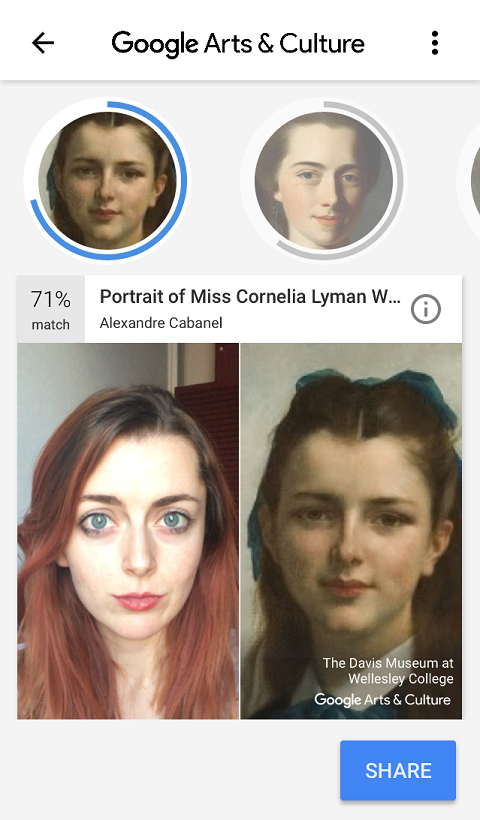Image resolution: width=480 pixels, height=820 pixels.
Task: Tap the selfie photo of the woman
Action: pyautogui.click(x=128, y=531)
